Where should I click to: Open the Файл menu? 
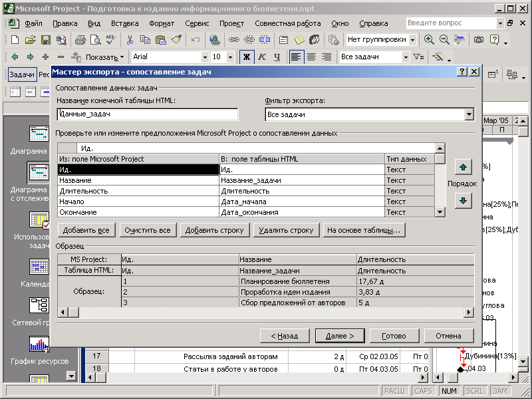(x=33, y=23)
